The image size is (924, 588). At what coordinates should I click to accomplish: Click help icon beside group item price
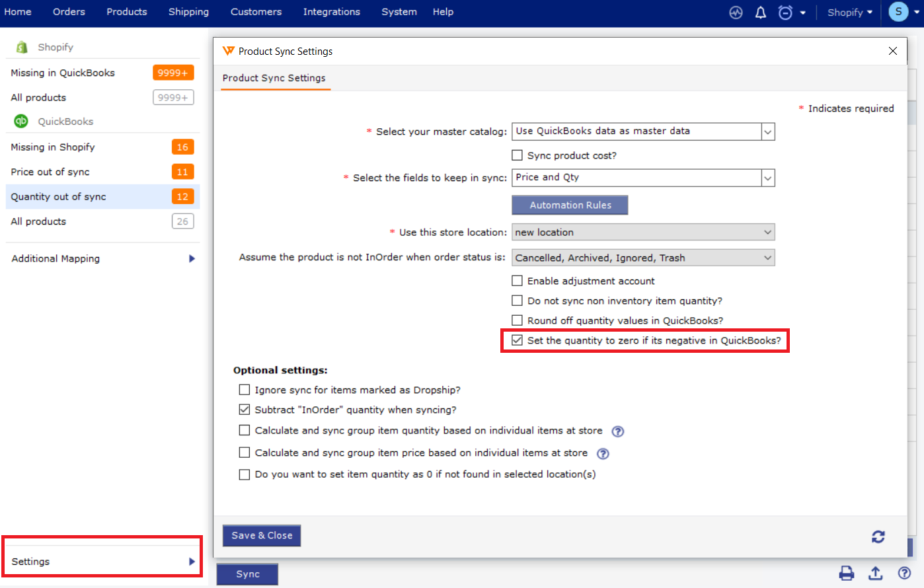tap(603, 454)
